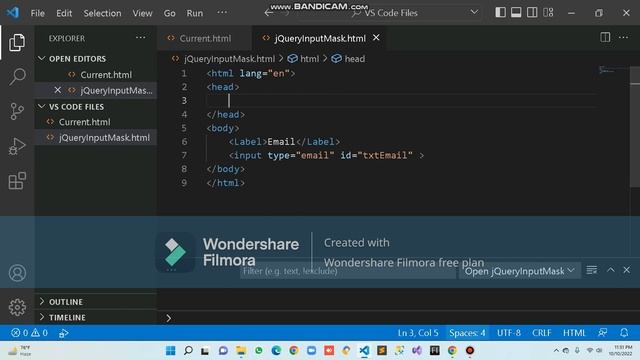Click the UTF-8 encoding indicator
Screen dimensions: 640x360
[x=509, y=333]
